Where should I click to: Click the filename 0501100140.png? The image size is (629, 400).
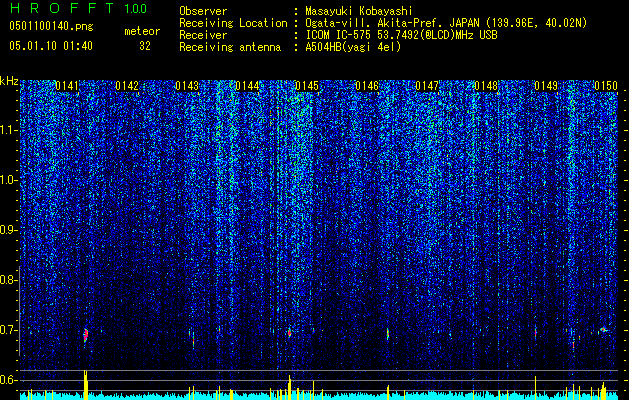pyautogui.click(x=51, y=27)
